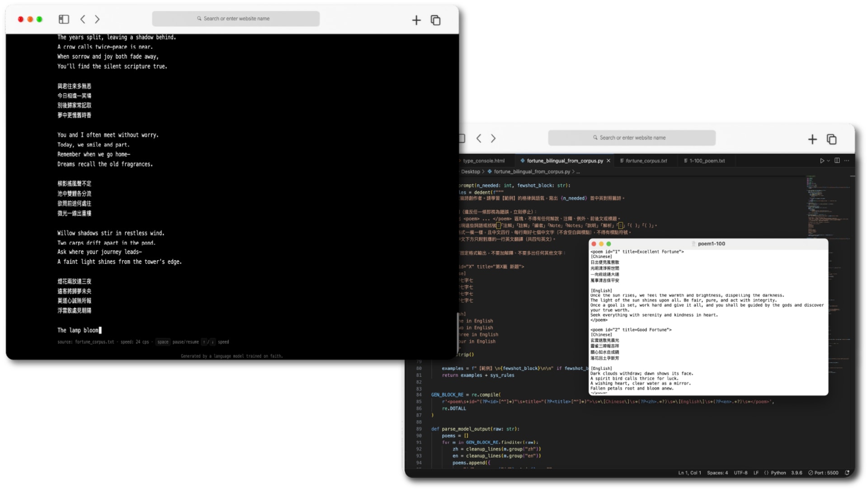Screen dimensions: 868x490
Task: Click the poem1-100 window title
Action: tap(711, 243)
